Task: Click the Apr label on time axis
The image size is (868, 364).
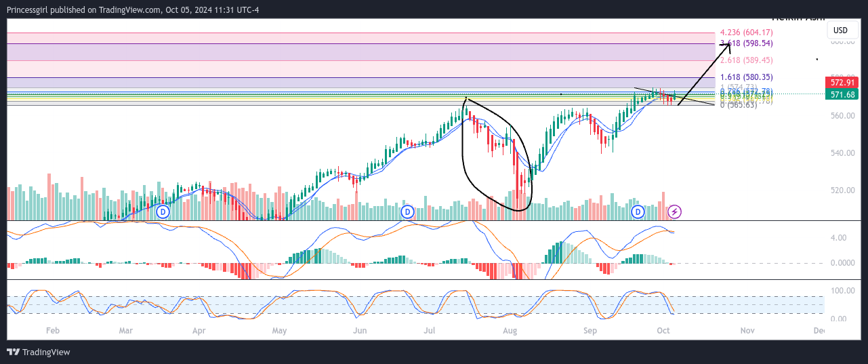Action: (x=199, y=331)
